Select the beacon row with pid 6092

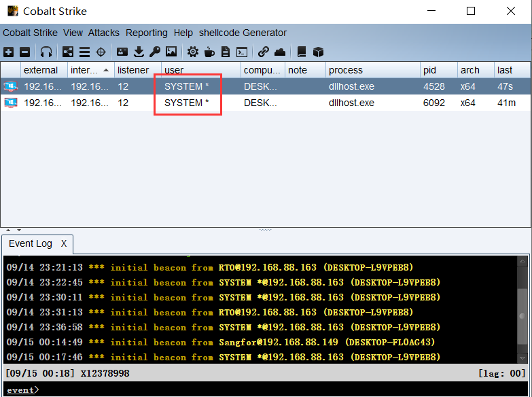tap(266, 103)
